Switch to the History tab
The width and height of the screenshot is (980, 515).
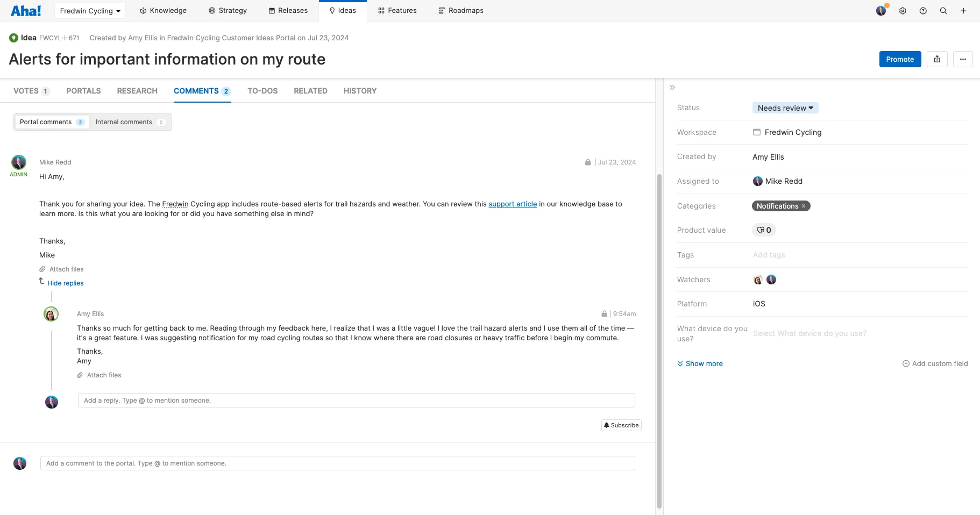(360, 91)
